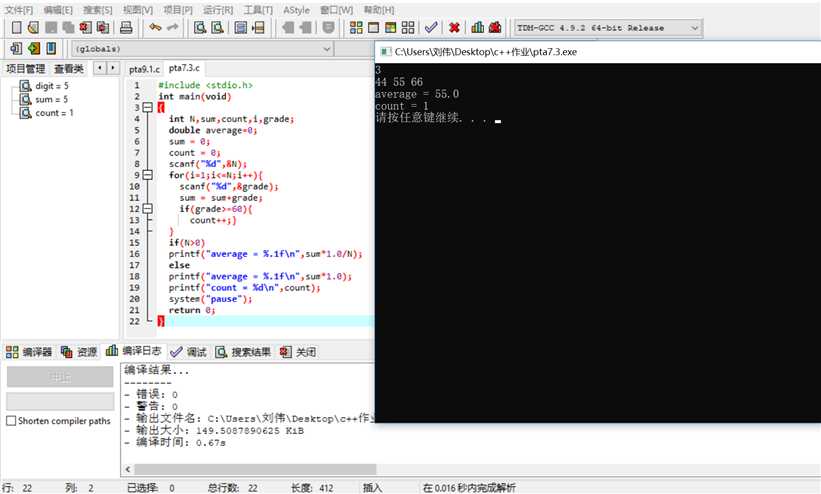Switch to the pta9.1.c editor tab
The height and width of the screenshot is (494, 821).
[144, 69]
